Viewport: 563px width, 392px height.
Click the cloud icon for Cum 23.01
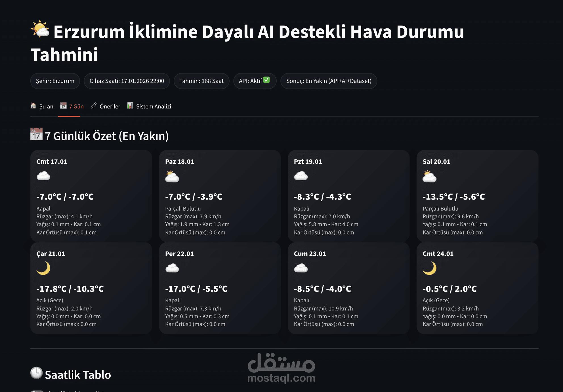pos(301,268)
